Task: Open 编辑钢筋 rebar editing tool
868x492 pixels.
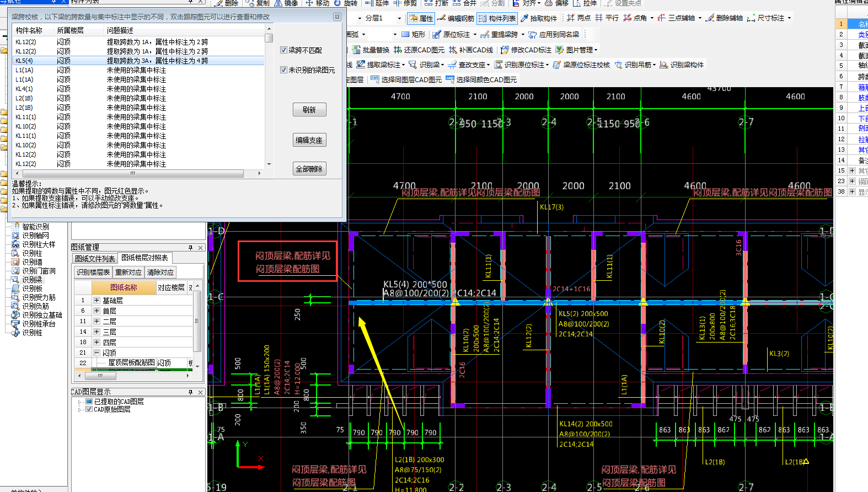Action: pyautogui.click(x=456, y=18)
